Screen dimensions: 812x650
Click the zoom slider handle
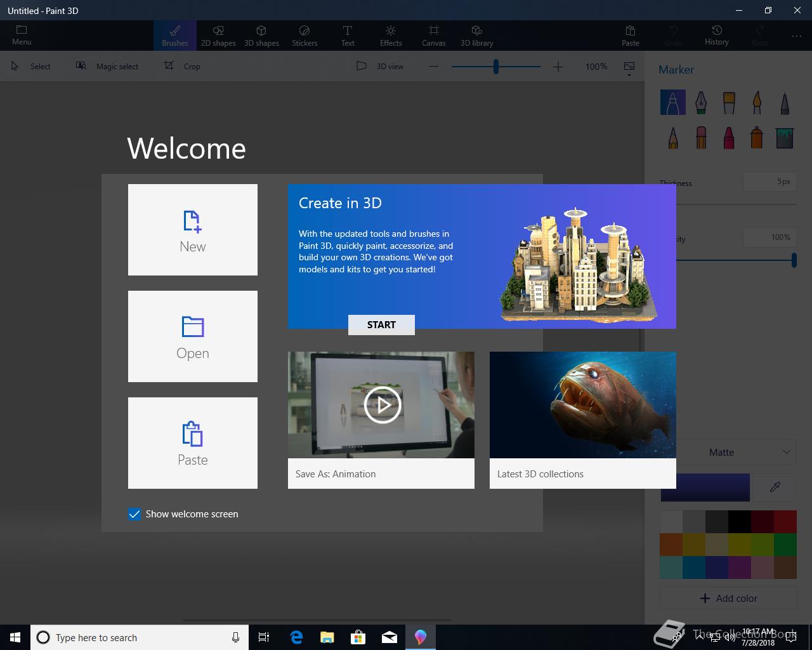point(495,66)
